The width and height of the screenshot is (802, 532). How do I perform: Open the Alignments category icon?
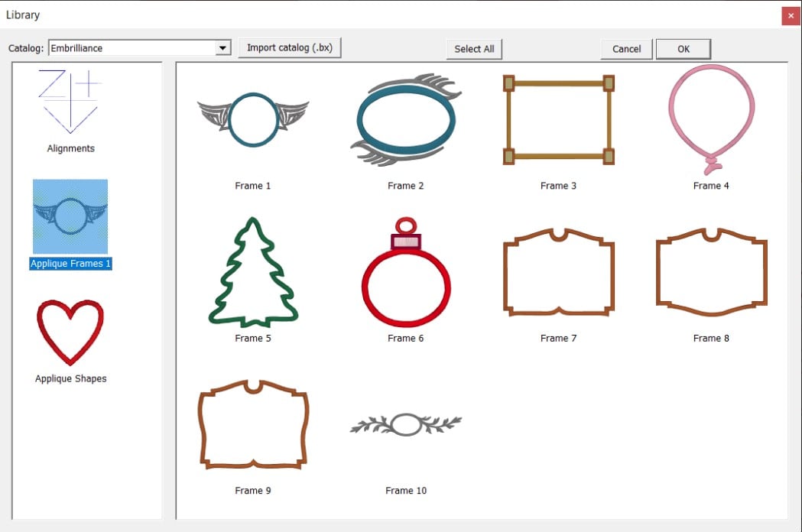pyautogui.click(x=70, y=102)
